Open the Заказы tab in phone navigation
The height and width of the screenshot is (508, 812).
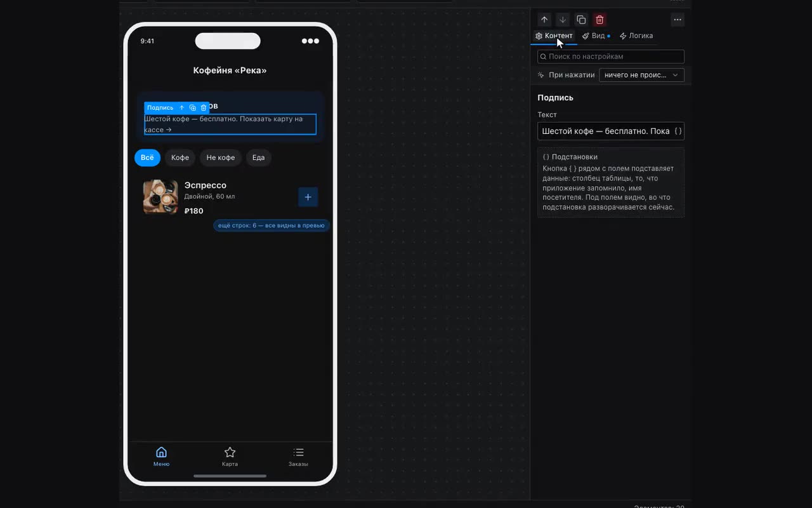click(298, 457)
